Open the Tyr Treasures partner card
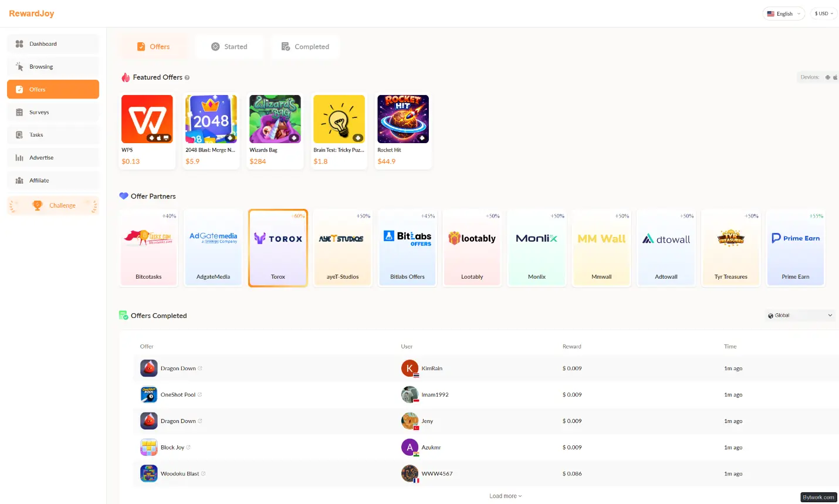Screen dimensions: 839x504 (x=731, y=248)
